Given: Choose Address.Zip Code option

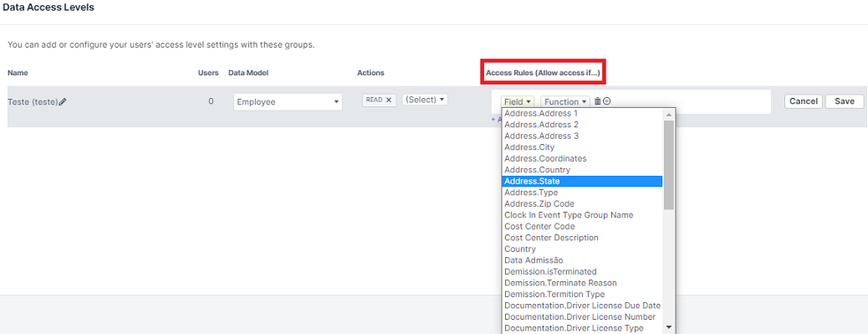Looking at the screenshot, I should pos(582,204).
